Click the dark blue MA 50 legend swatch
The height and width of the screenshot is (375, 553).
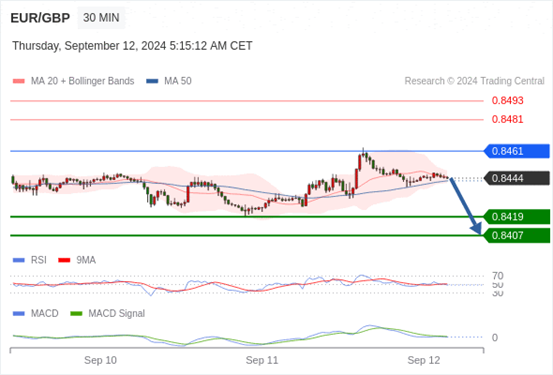pyautogui.click(x=152, y=81)
